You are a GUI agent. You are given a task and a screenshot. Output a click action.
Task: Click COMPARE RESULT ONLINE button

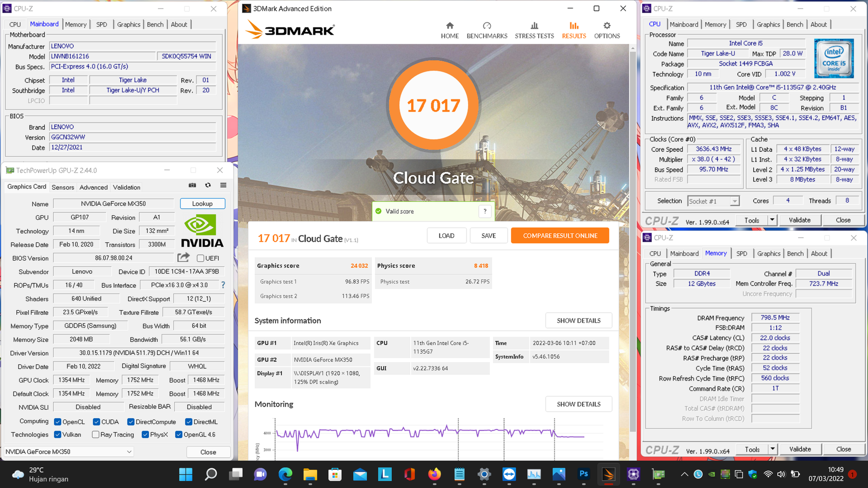click(560, 235)
